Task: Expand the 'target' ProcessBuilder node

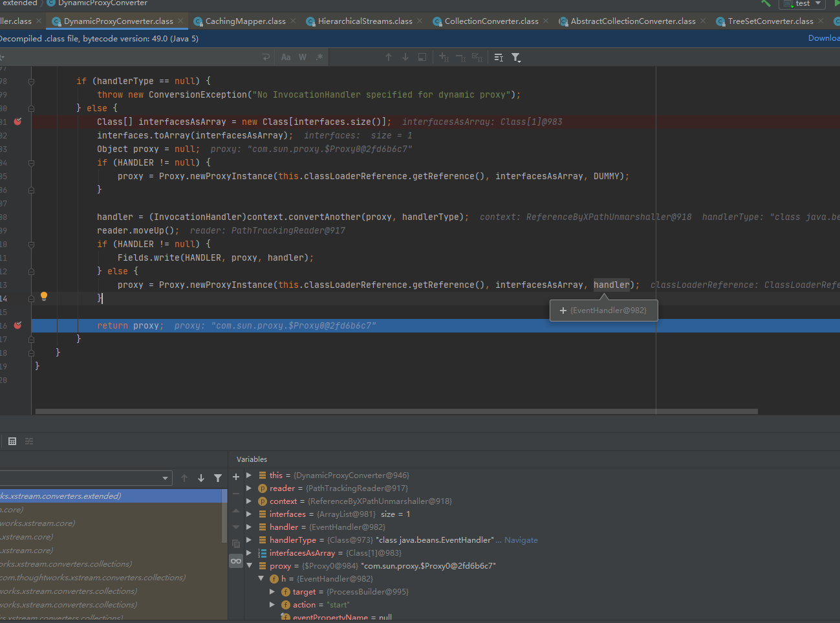Action: [272, 591]
